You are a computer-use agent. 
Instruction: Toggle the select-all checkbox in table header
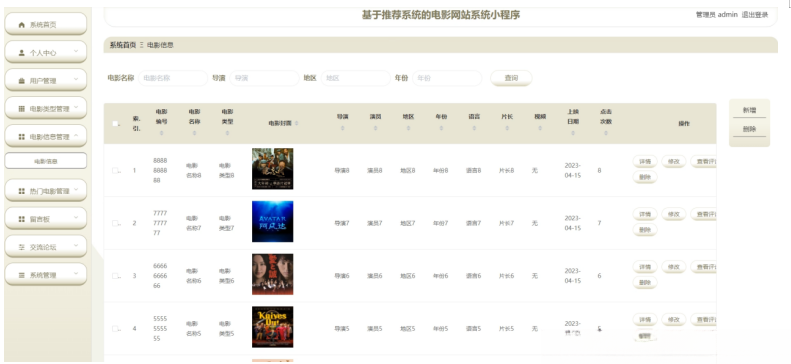tap(115, 124)
